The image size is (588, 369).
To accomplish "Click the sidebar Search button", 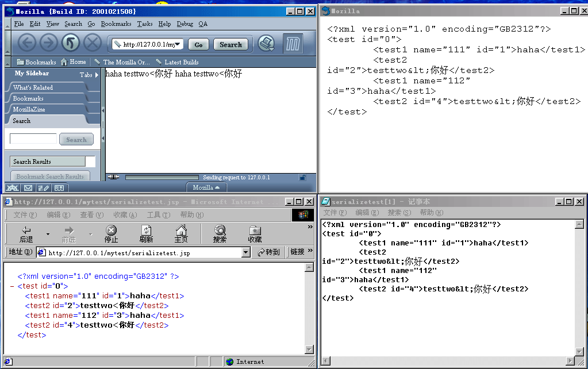I will click(76, 140).
